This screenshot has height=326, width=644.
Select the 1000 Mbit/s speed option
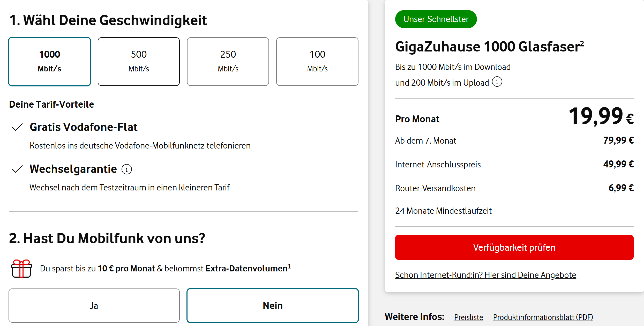[49, 62]
